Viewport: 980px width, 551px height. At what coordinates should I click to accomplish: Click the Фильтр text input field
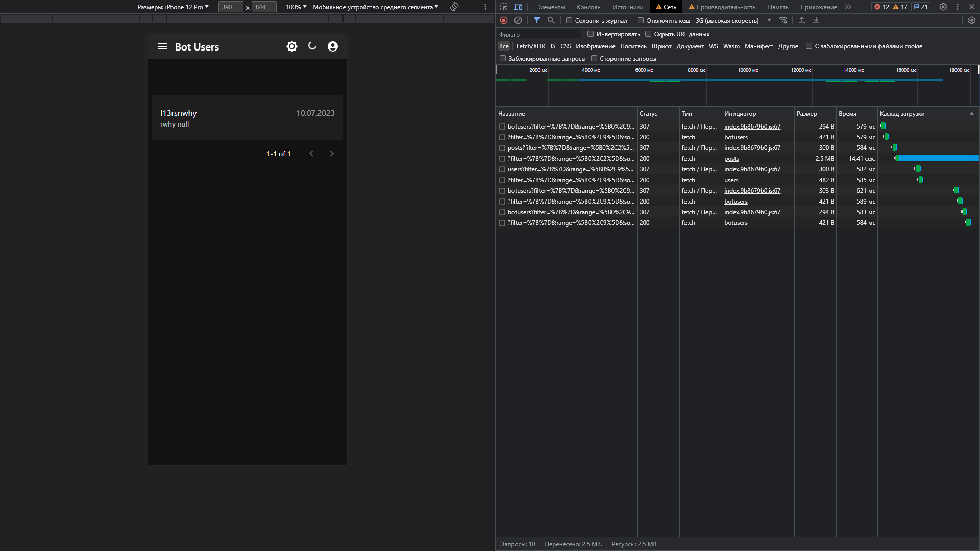(538, 34)
